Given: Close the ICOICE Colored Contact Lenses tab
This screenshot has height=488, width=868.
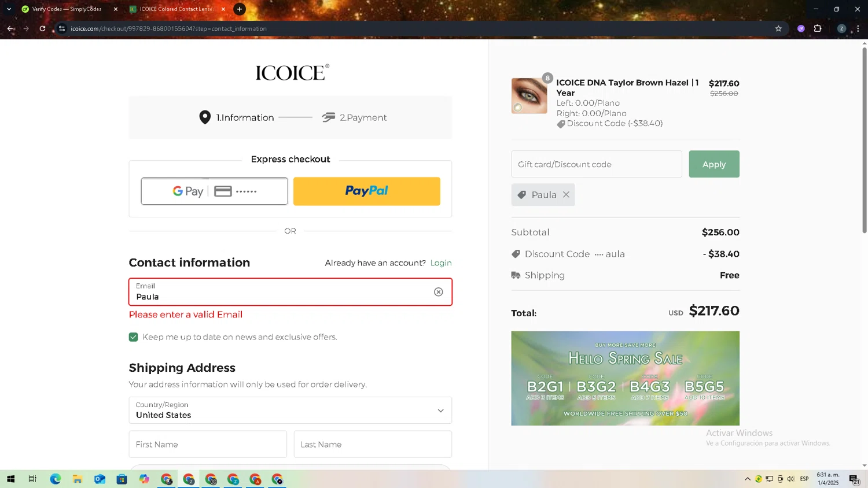Looking at the screenshot, I should [223, 9].
